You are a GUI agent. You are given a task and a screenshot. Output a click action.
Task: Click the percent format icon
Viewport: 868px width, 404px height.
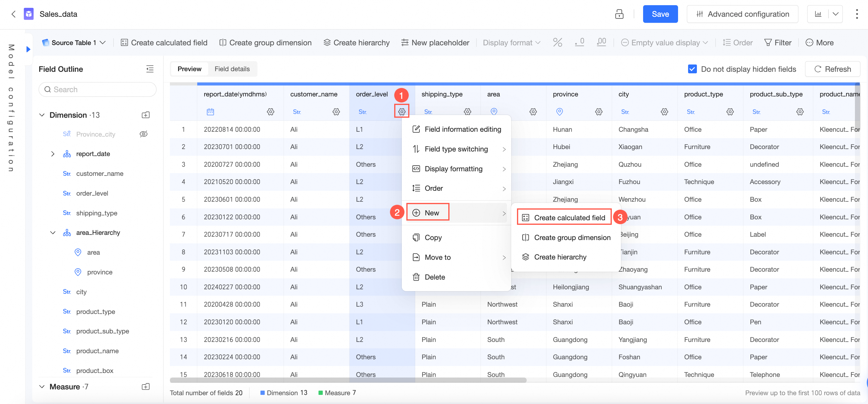pyautogui.click(x=557, y=43)
